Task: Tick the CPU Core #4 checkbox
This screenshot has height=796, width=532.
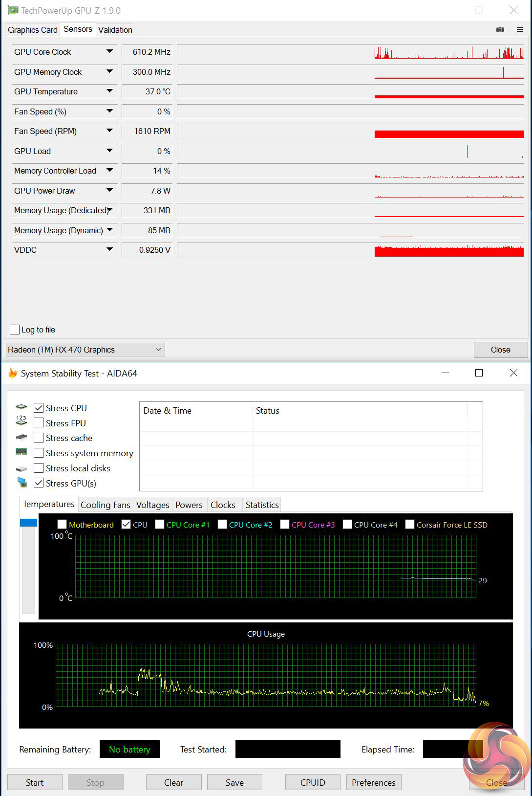Action: [x=347, y=524]
